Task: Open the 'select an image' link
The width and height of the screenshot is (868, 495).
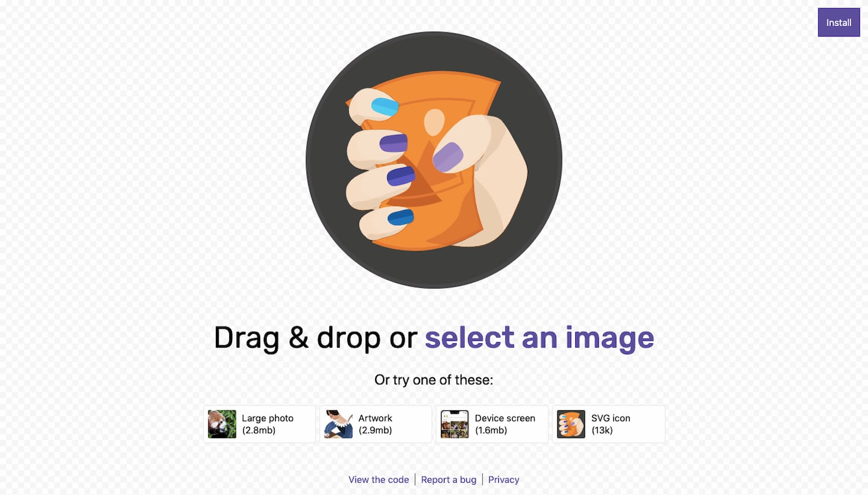Action: click(x=539, y=338)
